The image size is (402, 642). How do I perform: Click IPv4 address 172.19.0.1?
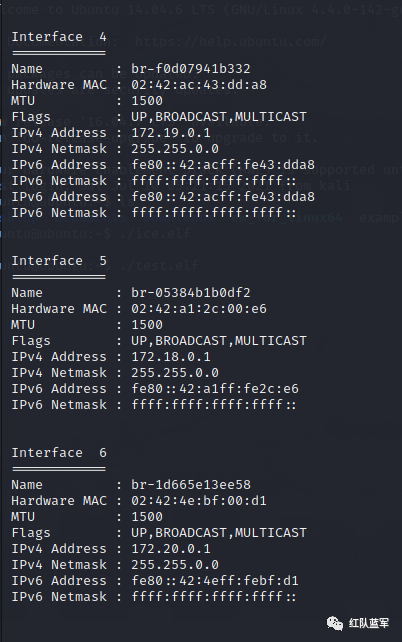(171, 133)
